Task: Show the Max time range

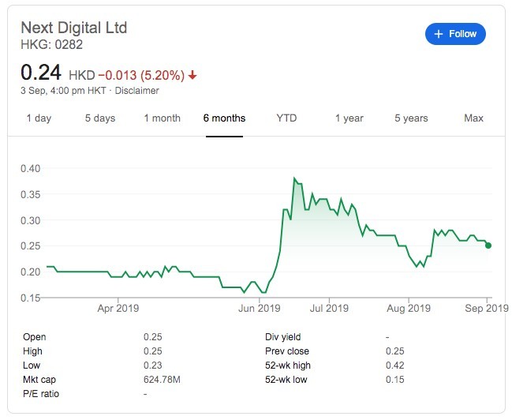Action: coord(473,118)
